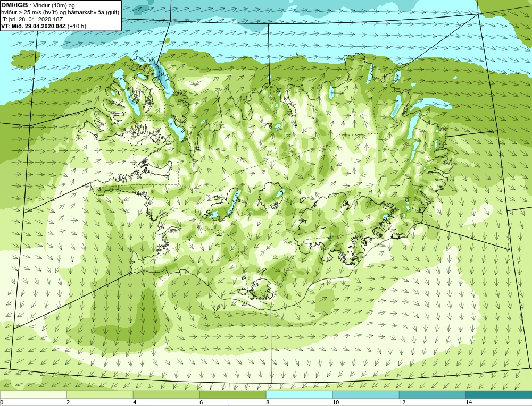Click the scale label '2'
The height and width of the screenshot is (406, 532).
pos(68,402)
